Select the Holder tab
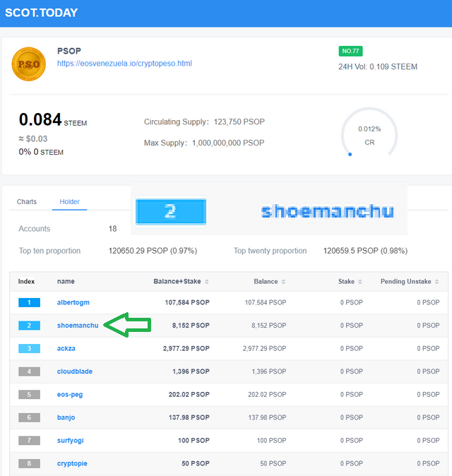452x476 pixels. [x=69, y=201]
